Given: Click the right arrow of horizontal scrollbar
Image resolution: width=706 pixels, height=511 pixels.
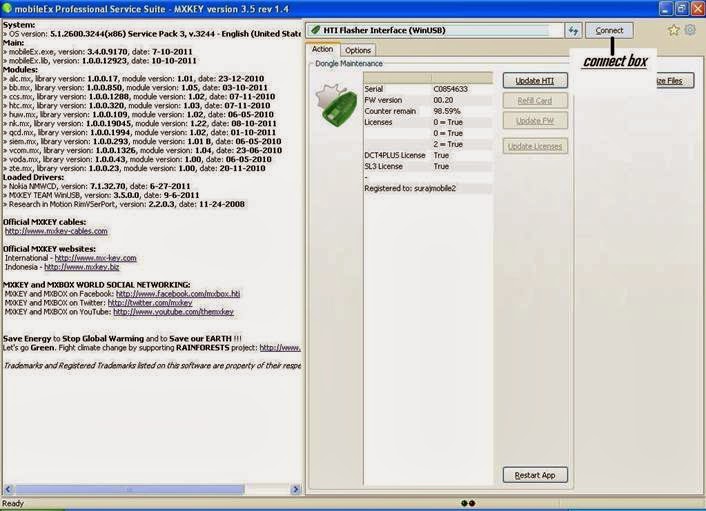Looking at the screenshot, I should tap(295, 489).
